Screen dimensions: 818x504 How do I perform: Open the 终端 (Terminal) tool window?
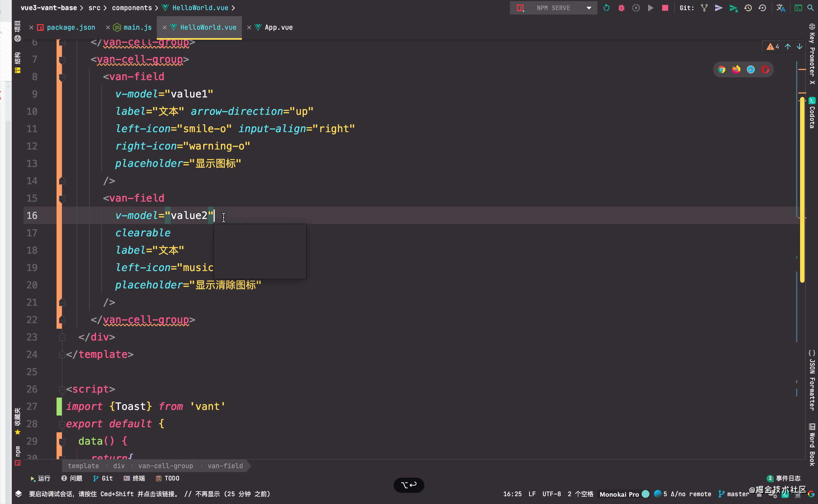tap(134, 478)
